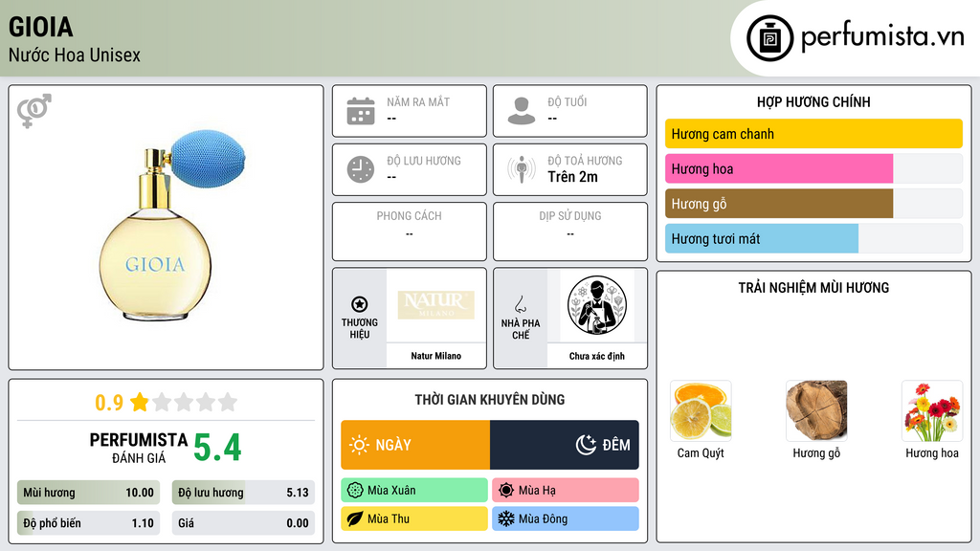Open the Natur Milano brand logo
The image size is (980, 551).
point(435,304)
